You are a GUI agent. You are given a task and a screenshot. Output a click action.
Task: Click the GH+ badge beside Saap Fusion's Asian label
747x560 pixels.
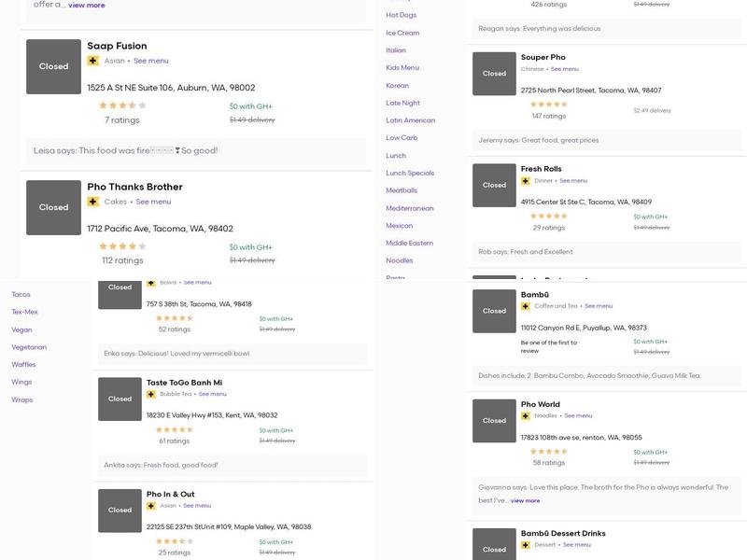click(x=92, y=61)
